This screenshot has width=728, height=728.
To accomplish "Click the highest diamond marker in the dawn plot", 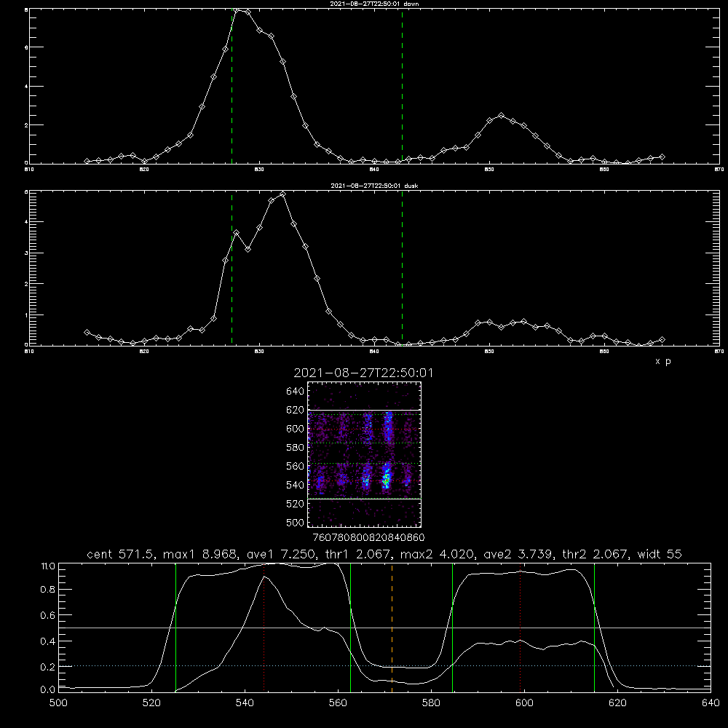I will pos(237,10).
